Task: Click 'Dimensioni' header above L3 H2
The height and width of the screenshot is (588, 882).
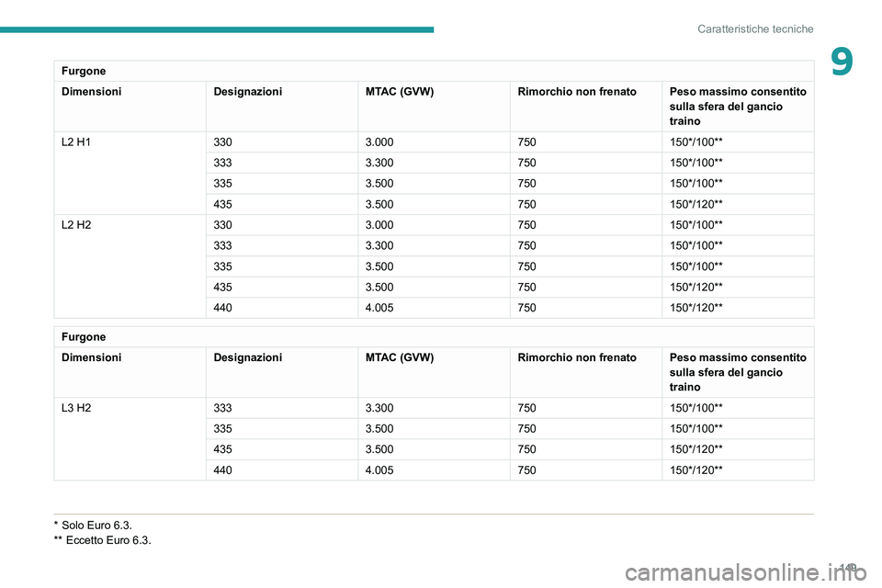Action: [x=91, y=357]
